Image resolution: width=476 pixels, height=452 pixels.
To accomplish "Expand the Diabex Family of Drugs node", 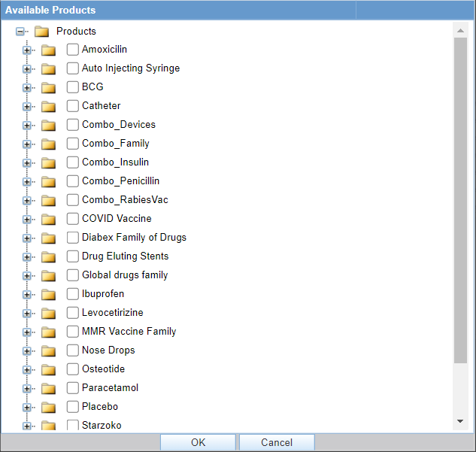I will point(27,238).
